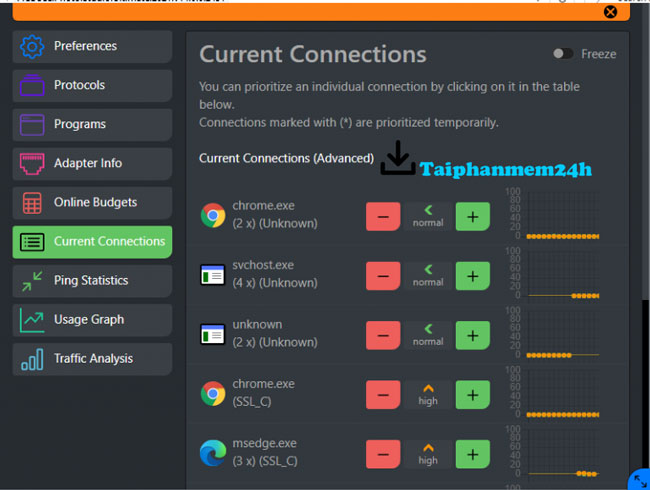Click the Ping Statistics arrows icon

coord(32,281)
